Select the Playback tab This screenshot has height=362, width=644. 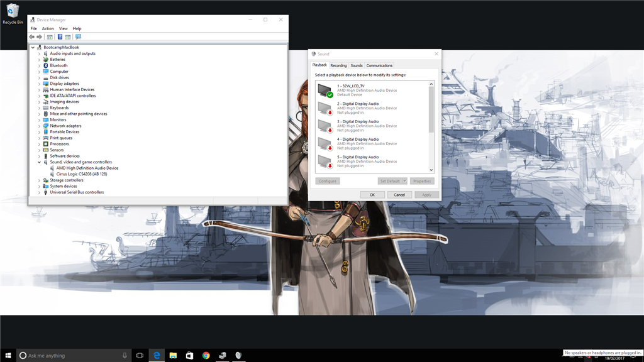(x=319, y=65)
